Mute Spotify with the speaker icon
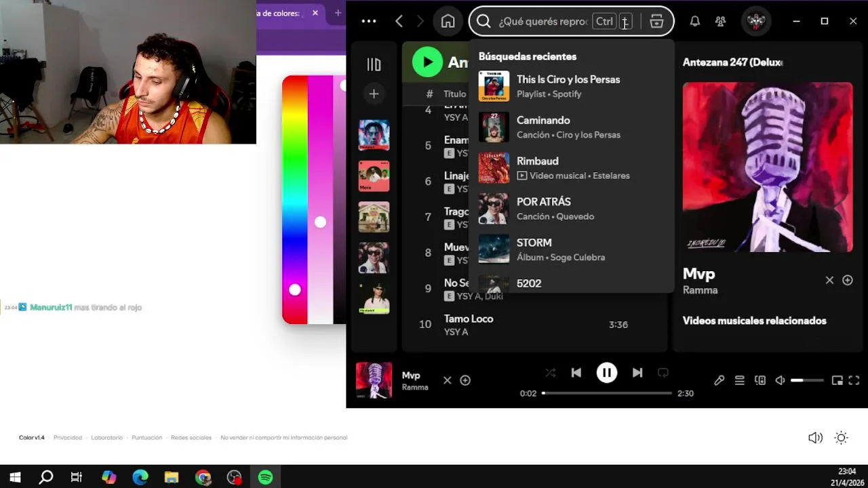The height and width of the screenshot is (488, 868). (781, 381)
